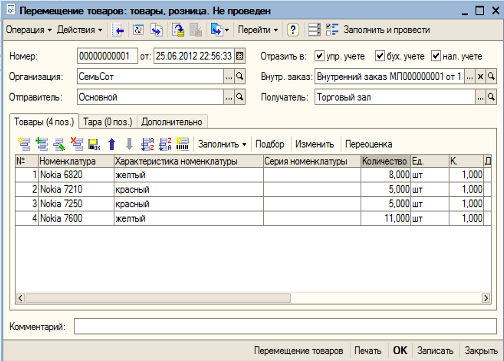
Task: Open the enter-based-on document dropdown icon
Action: click(x=219, y=30)
